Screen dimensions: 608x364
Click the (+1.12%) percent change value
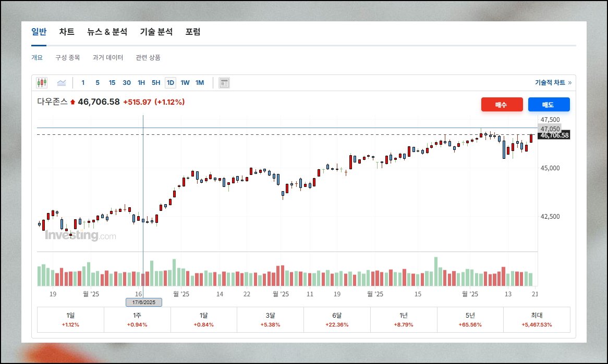169,102
